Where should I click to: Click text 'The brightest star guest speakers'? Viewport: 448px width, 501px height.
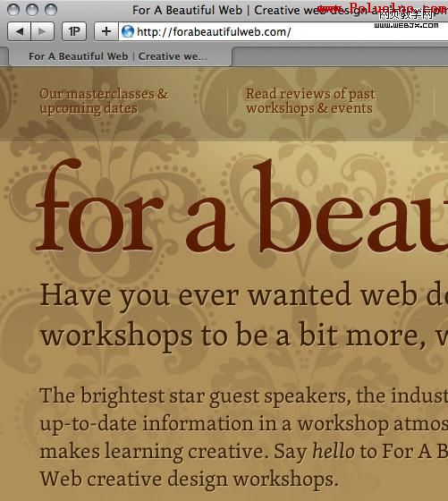(193, 397)
